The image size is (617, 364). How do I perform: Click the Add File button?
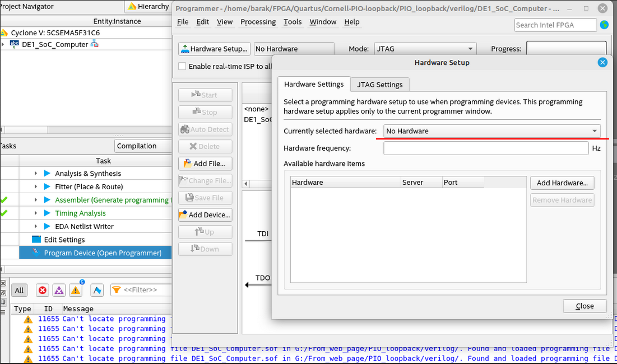pos(205,164)
